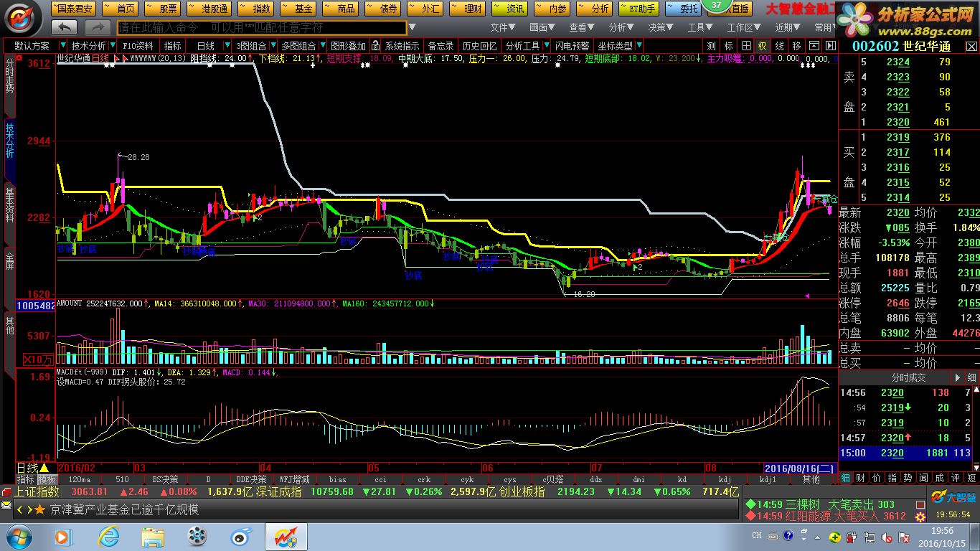Click the F10资料 toolbar button
Viewport: 980px width, 551px height.
138,46
